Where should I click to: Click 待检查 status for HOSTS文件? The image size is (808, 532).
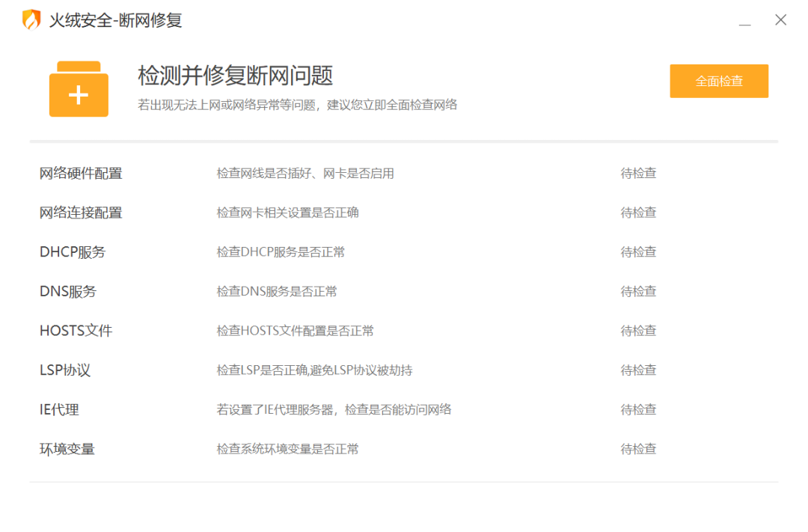tap(638, 331)
